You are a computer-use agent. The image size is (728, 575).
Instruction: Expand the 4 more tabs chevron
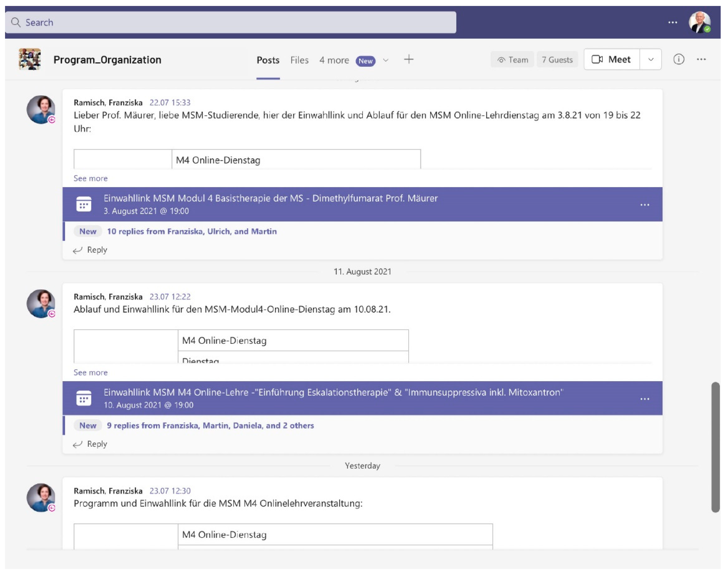click(x=386, y=60)
